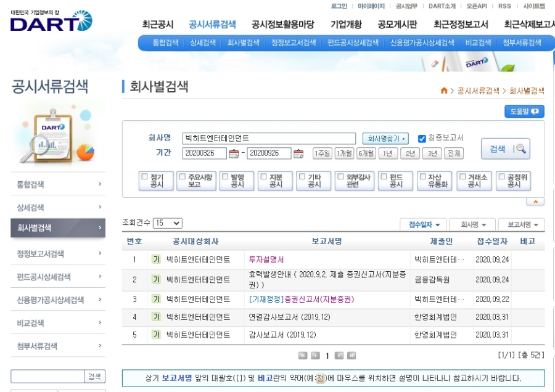The height and width of the screenshot is (392, 555).
Task: Open 통합검색 in the left sidebar
Action: pyautogui.click(x=58, y=184)
